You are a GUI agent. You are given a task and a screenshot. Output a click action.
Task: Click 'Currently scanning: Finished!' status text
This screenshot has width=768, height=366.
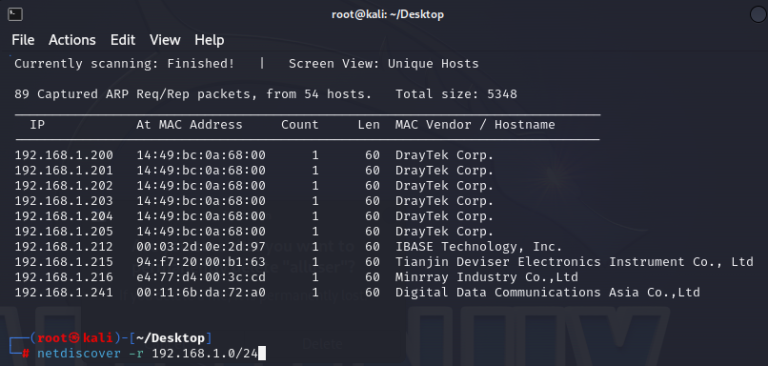124,64
